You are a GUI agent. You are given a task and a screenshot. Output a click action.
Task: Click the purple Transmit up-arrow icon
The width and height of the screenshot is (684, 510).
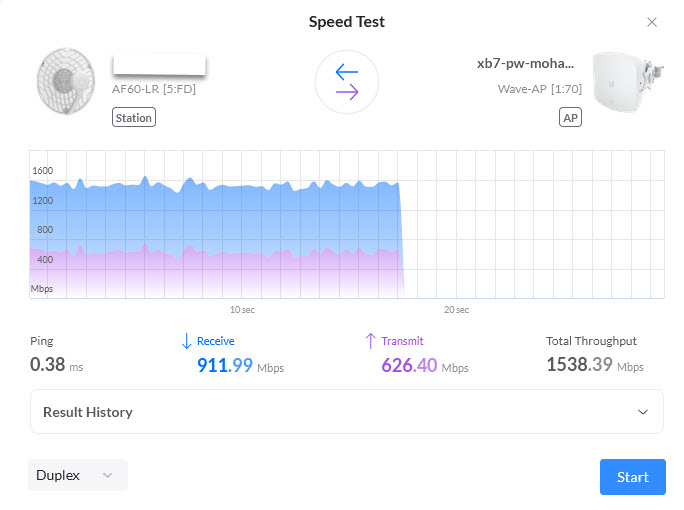[x=370, y=341]
